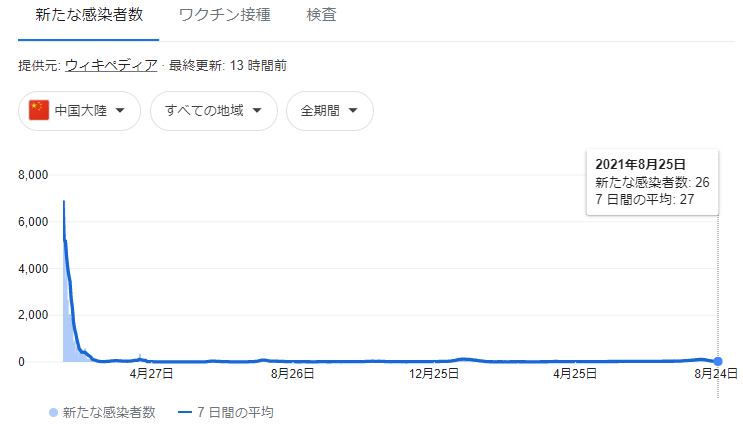Click the 7日間の平均 legend line
743x426 pixels.
click(x=185, y=413)
